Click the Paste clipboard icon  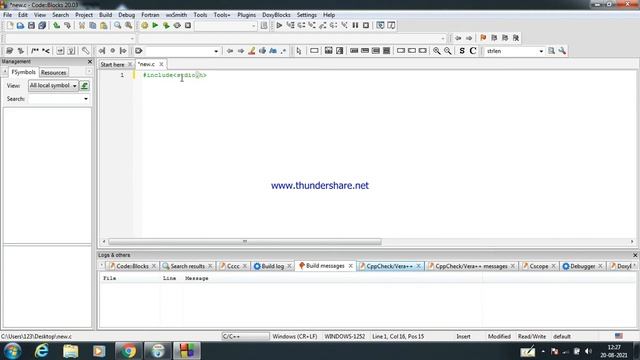coord(104,26)
